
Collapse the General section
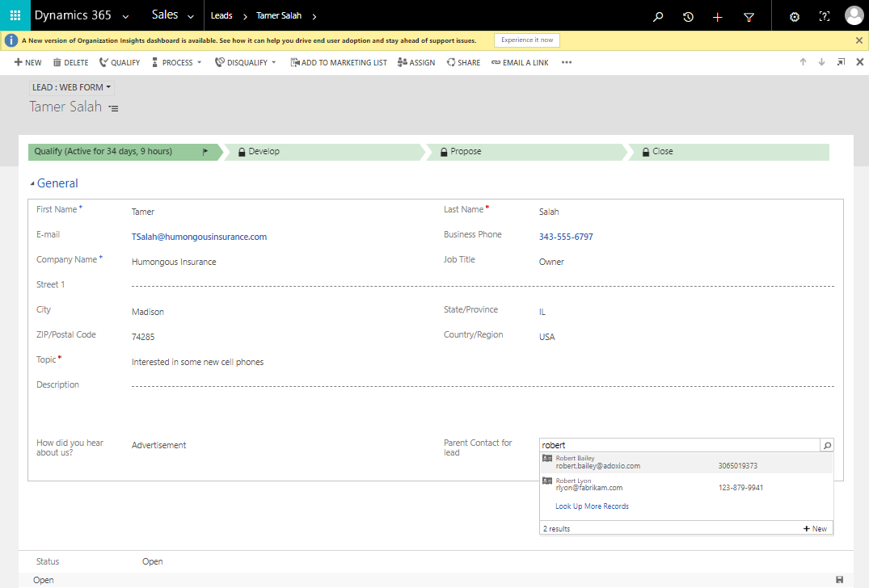point(32,184)
